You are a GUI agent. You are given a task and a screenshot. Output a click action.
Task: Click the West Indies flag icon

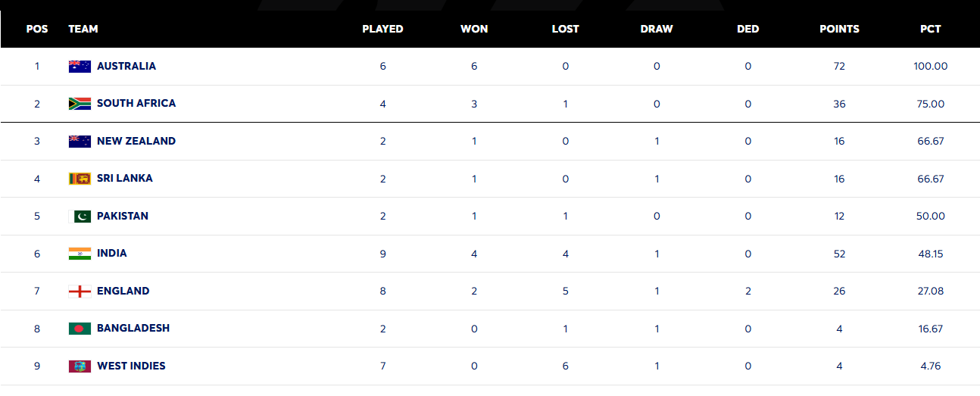pyautogui.click(x=80, y=366)
